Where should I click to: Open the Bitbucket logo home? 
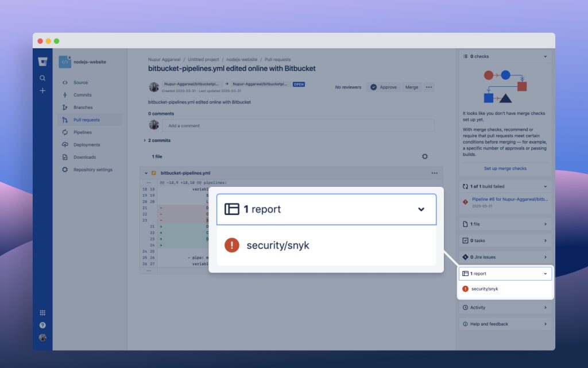42,62
